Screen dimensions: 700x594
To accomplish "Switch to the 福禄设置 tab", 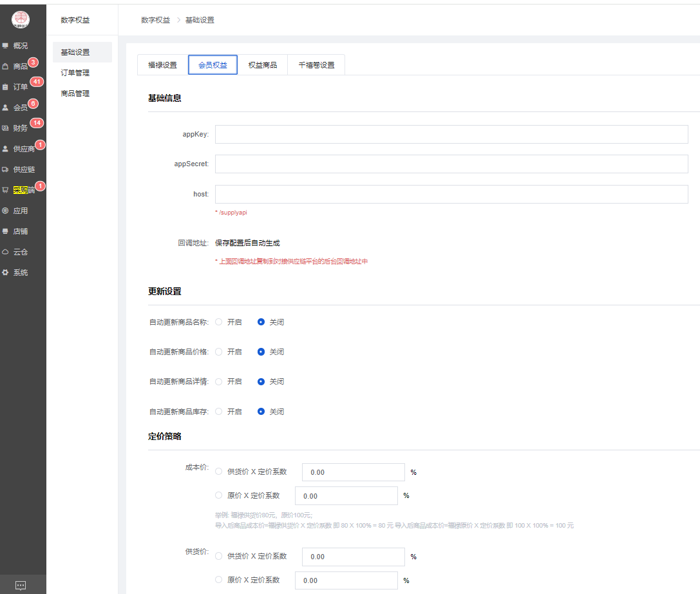I will [162, 65].
